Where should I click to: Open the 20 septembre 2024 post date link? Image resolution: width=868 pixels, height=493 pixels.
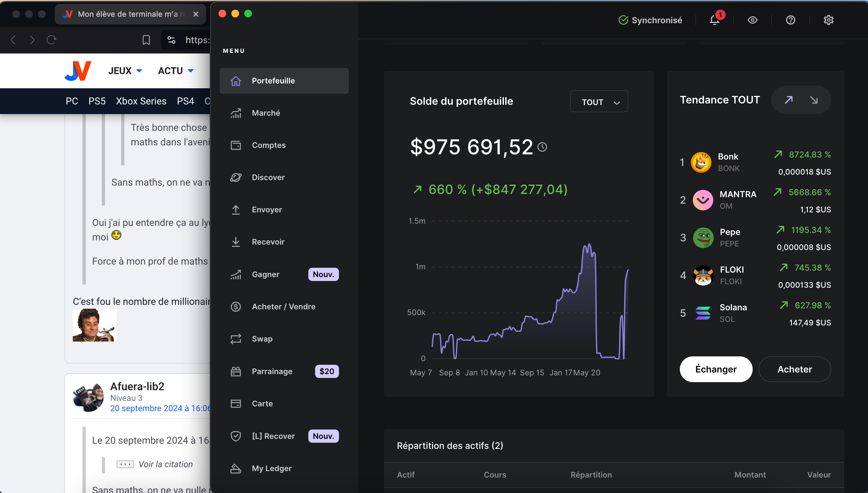point(160,408)
